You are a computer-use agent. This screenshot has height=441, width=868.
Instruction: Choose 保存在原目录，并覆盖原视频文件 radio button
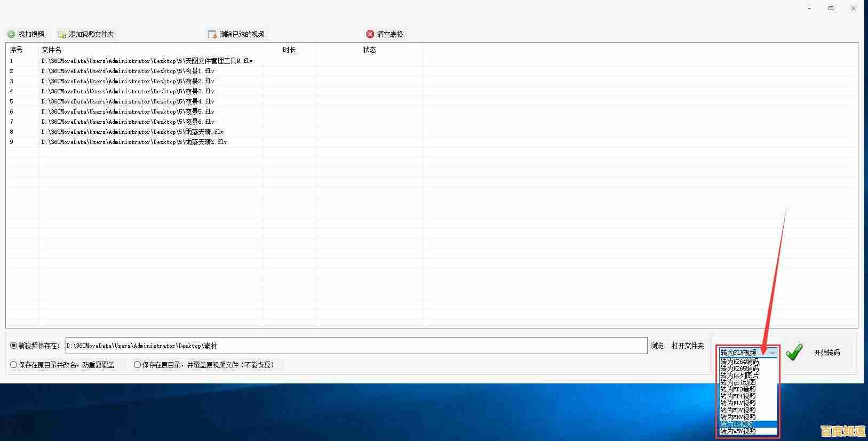pos(138,365)
